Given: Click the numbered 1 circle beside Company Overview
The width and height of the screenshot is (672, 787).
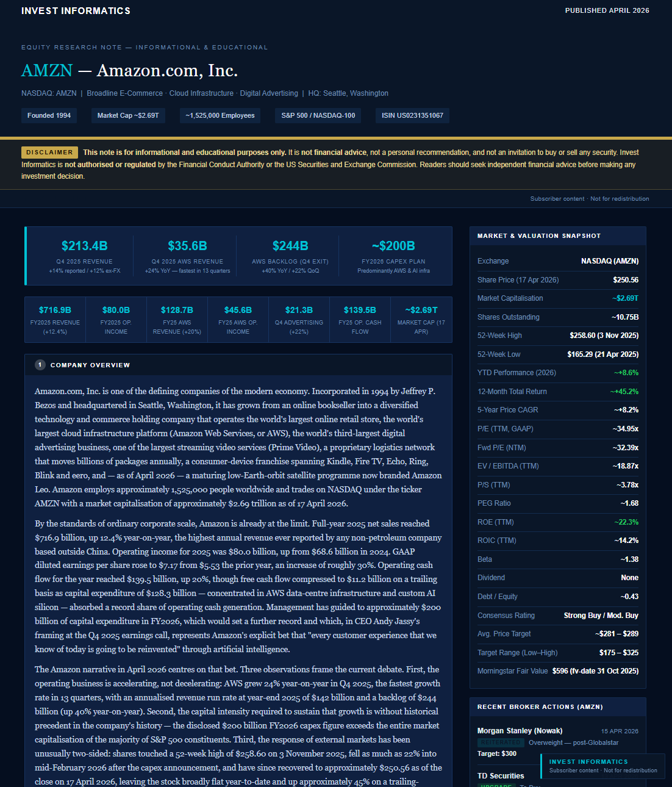Looking at the screenshot, I should coord(40,365).
